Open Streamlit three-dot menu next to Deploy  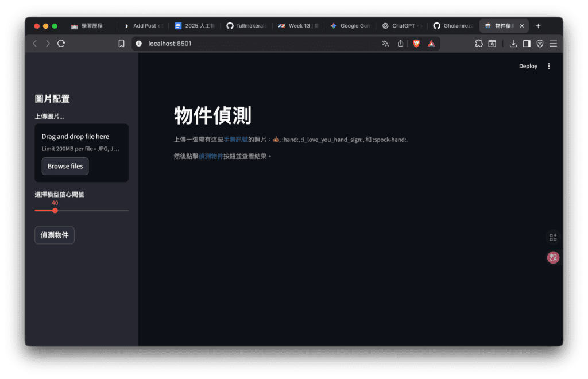click(x=548, y=66)
